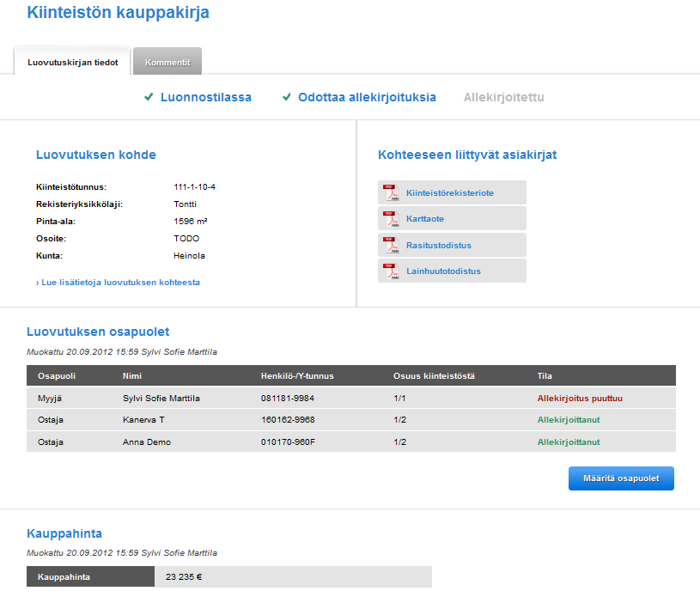Click Lue lisätietoja luovutuksen kohteesta link
This screenshot has height=597, width=700.
point(118,283)
